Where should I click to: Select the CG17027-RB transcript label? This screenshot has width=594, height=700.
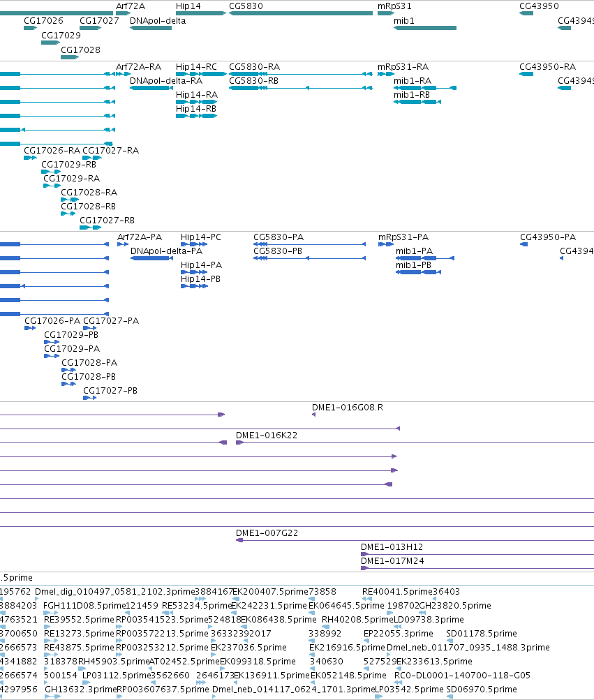coord(107,221)
